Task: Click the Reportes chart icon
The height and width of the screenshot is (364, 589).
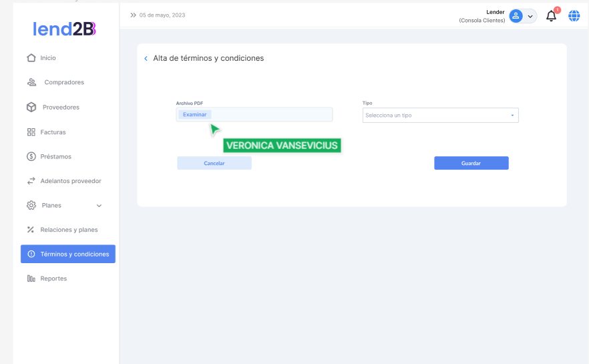Action: point(31,279)
